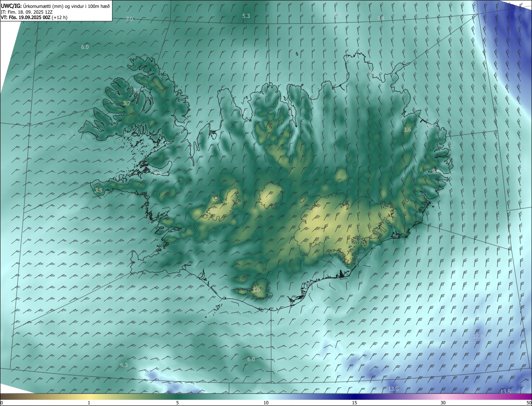Click the '10' tick on the color scale
The width and height of the screenshot is (532, 406).
pyautogui.click(x=266, y=403)
